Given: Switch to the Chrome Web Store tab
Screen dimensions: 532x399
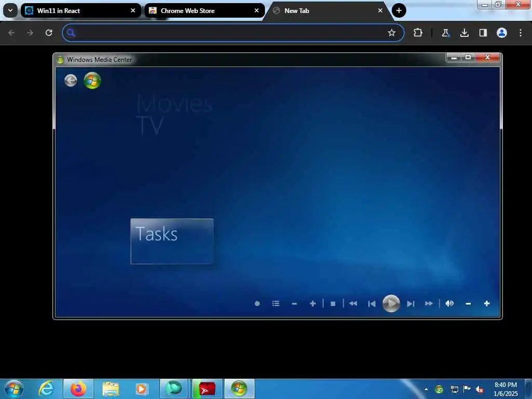Looking at the screenshot, I should tap(204, 10).
